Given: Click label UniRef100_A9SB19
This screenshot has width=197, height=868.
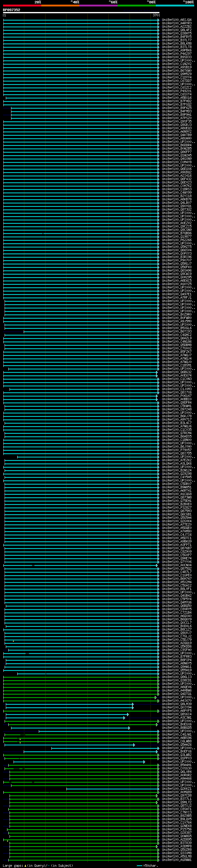Looking at the screenshot, I should point(177,67).
